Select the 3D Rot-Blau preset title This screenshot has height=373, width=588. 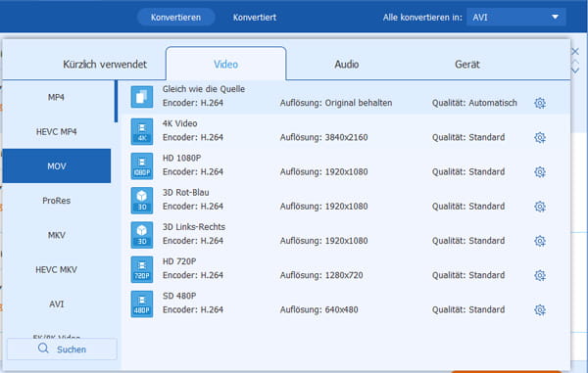(x=185, y=193)
